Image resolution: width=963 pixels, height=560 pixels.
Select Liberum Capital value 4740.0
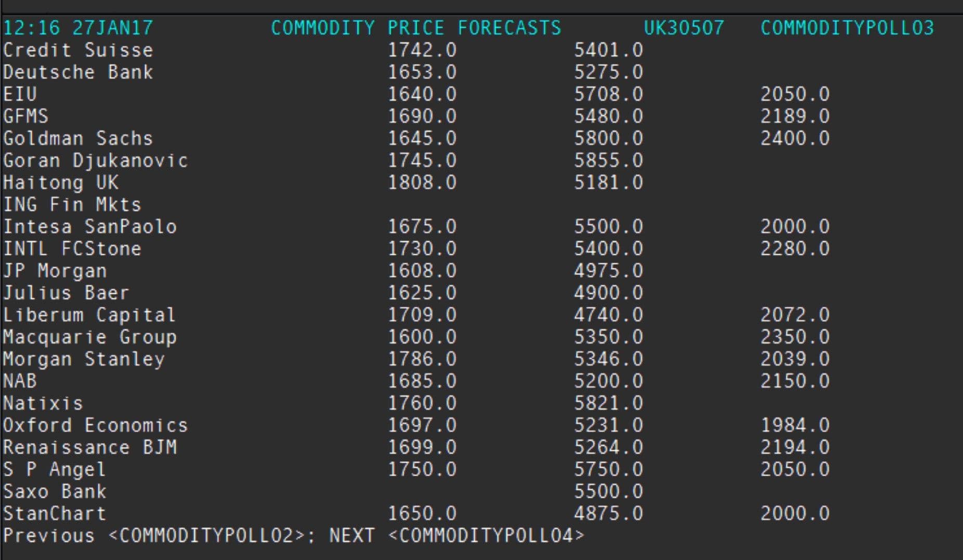pos(608,315)
